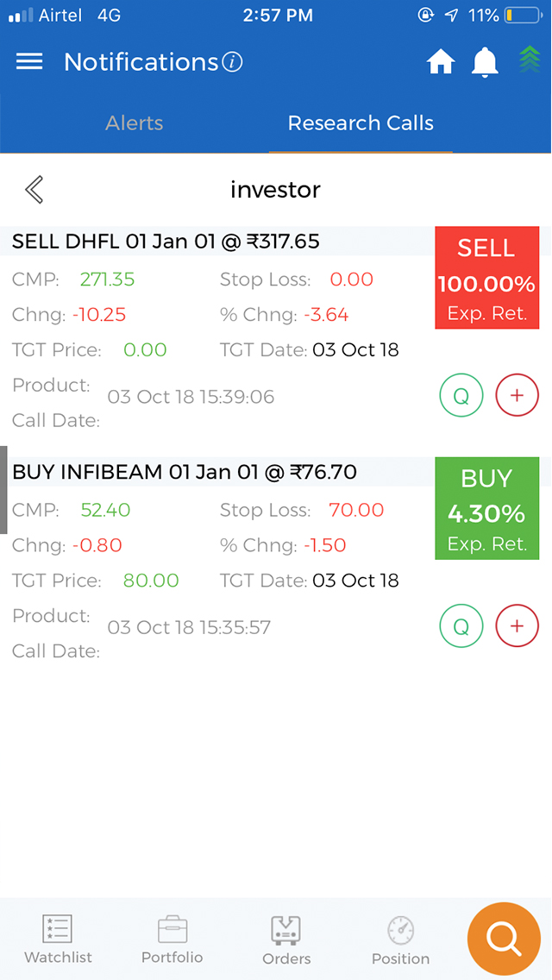Go back using the left chevron
This screenshot has width=552, height=980.
(x=34, y=190)
